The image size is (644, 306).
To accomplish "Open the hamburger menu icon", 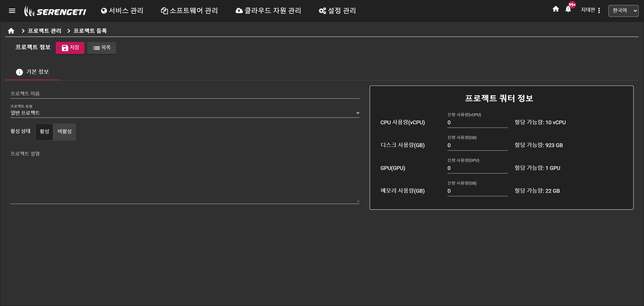I will point(12,11).
